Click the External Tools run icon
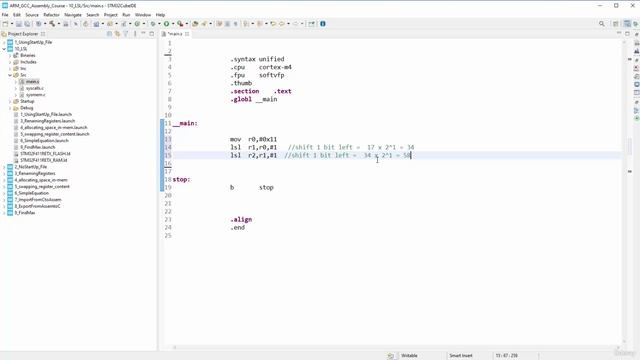 [x=180, y=24]
